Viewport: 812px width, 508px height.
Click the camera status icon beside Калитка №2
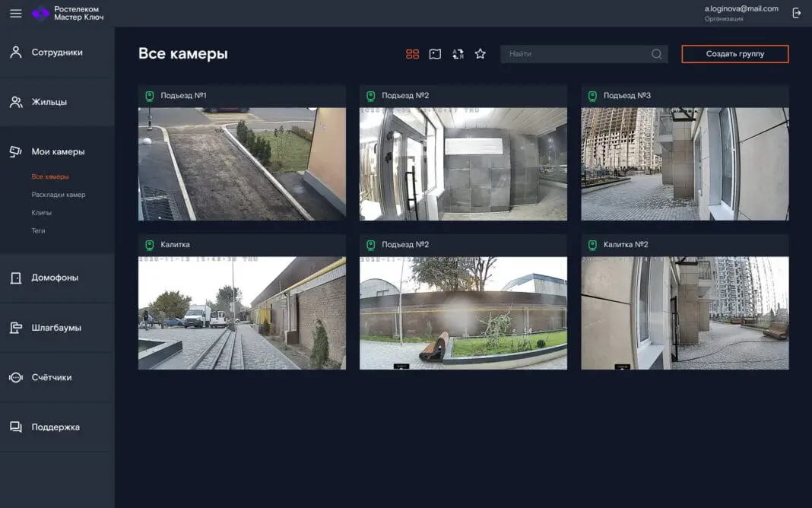point(592,245)
